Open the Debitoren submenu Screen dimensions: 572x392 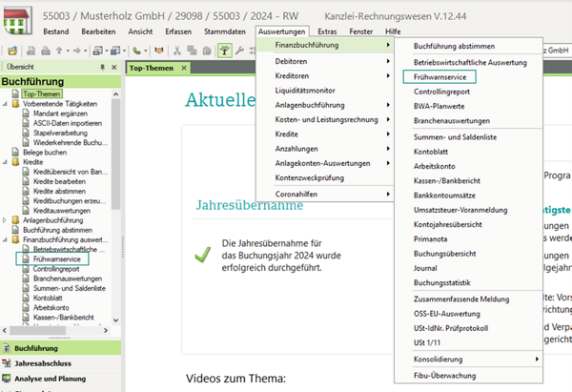click(325, 61)
